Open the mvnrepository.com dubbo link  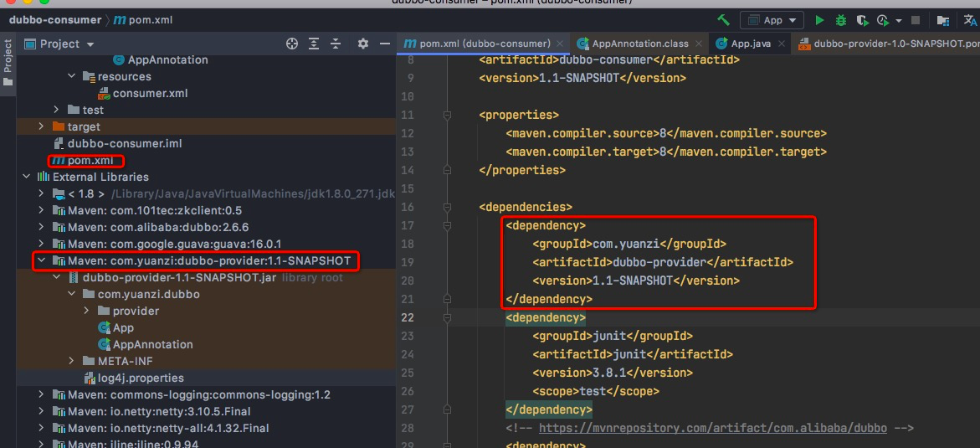click(712, 429)
